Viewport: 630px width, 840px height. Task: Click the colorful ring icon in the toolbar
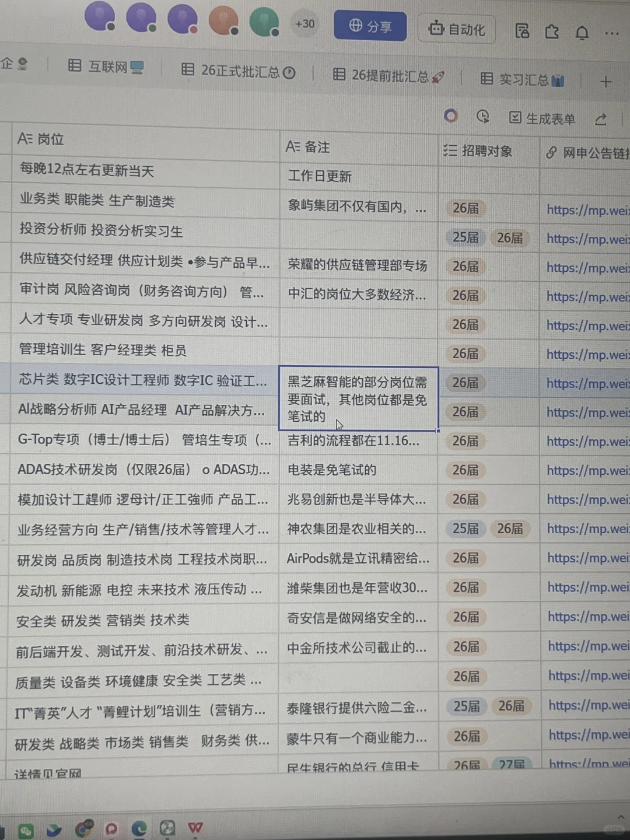pyautogui.click(x=450, y=116)
